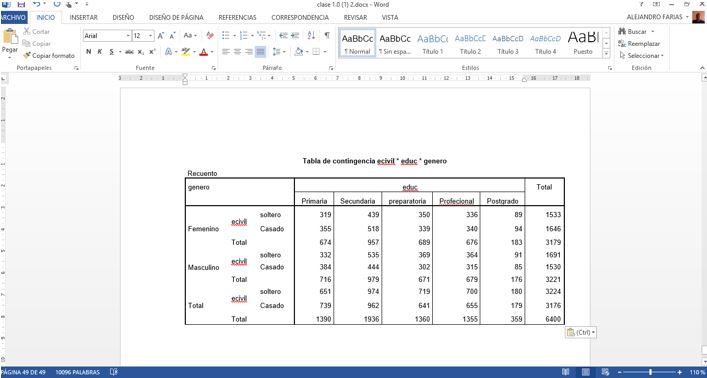Click the ALEJANDRO FARIAS account name
Image resolution: width=707 pixels, height=378 pixels.
click(655, 17)
